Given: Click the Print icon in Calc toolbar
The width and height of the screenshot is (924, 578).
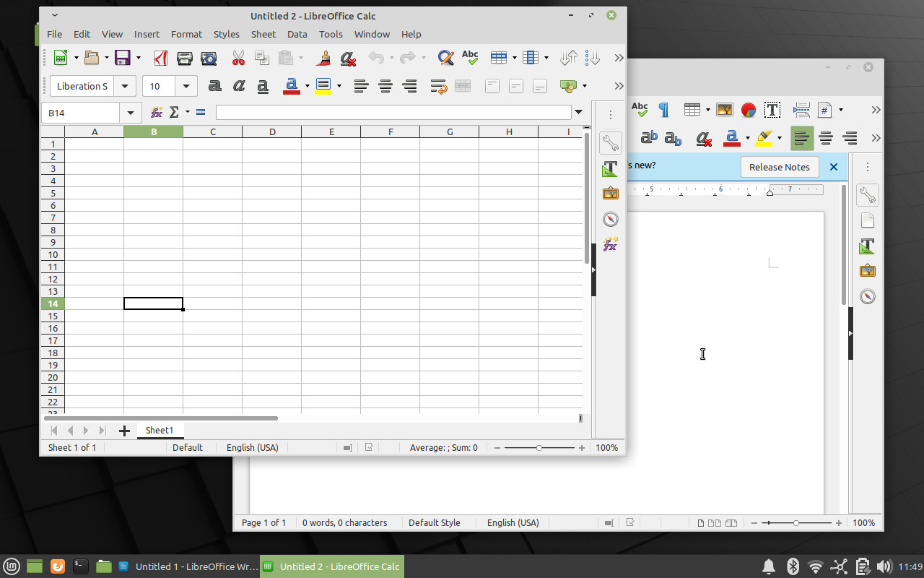Looking at the screenshot, I should tap(185, 58).
